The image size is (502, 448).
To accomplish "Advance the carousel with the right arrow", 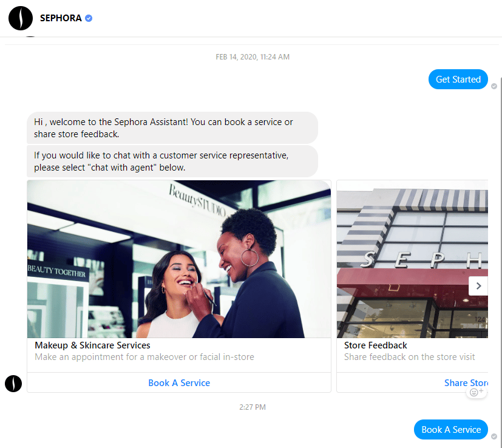I will point(478,286).
